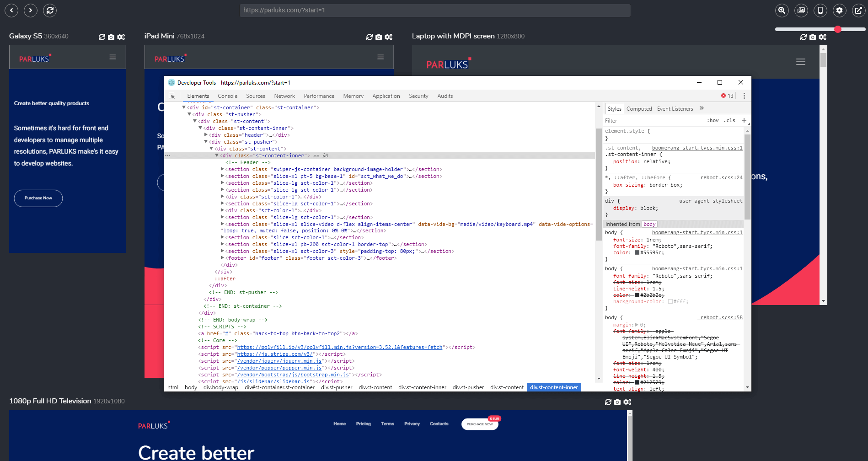The width and height of the screenshot is (868, 461).
Task: Open the Audits tab
Action: (x=445, y=96)
